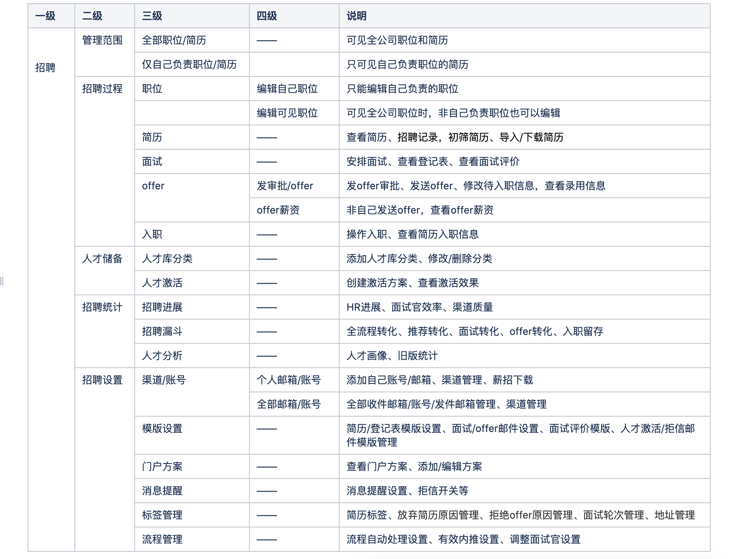Select the 渠道/账号 cell
The image size is (756, 559).
(x=192, y=392)
